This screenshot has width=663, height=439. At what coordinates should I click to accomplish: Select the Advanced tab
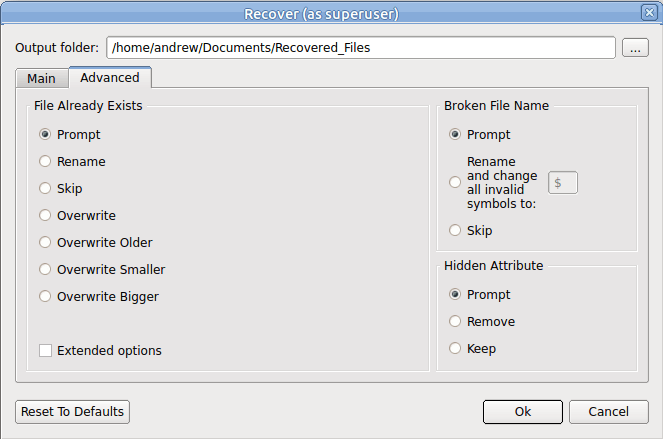[110, 77]
